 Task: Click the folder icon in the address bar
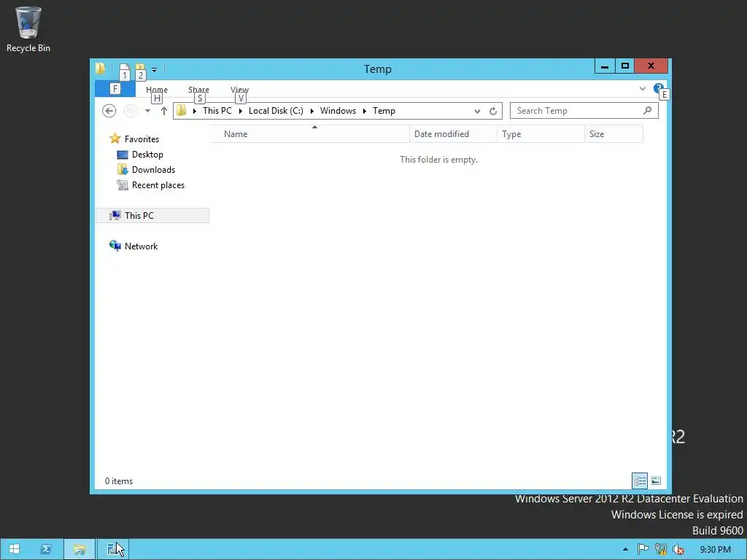[181, 111]
